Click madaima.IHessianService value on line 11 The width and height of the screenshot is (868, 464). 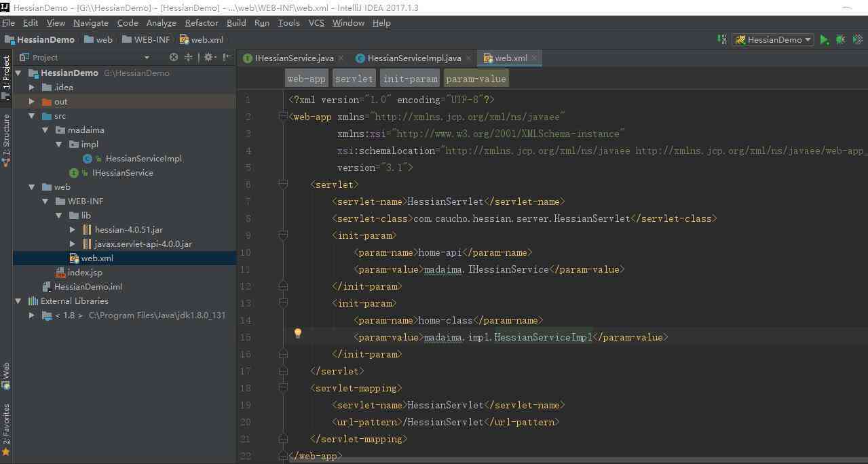[486, 269]
